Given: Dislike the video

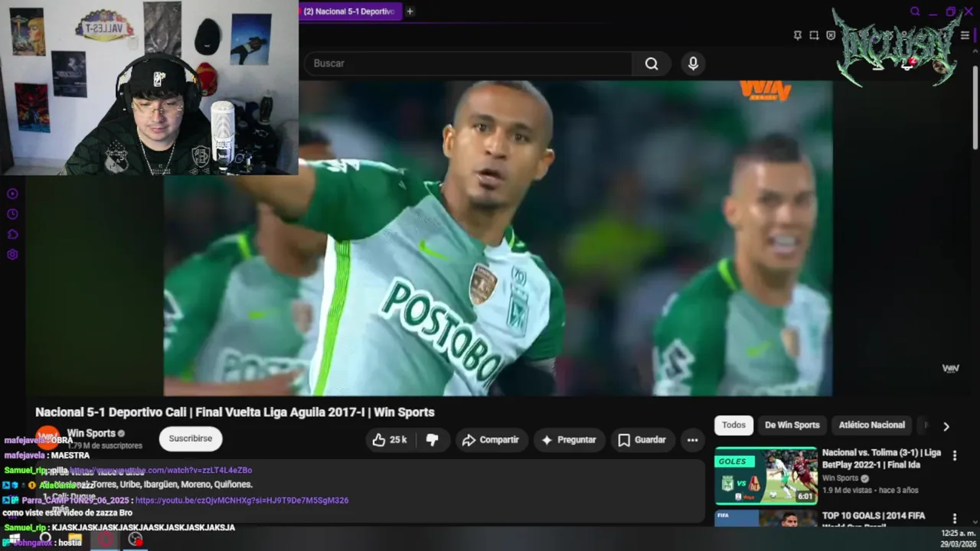Looking at the screenshot, I should (433, 440).
